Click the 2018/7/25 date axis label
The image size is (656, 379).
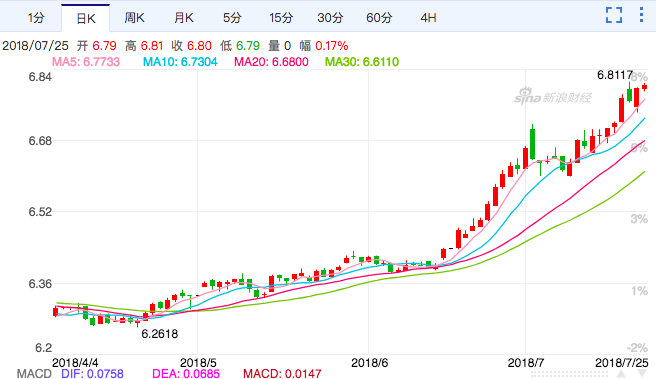pyautogui.click(x=621, y=362)
